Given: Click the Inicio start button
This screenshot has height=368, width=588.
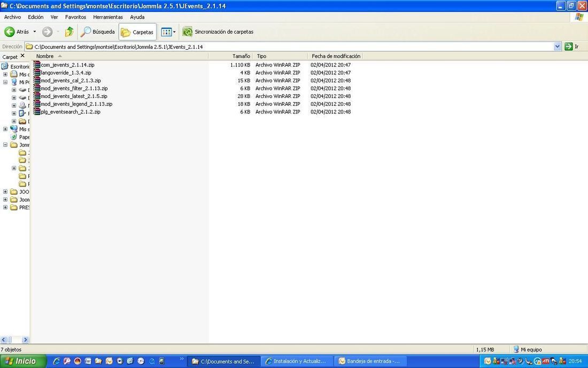Looking at the screenshot, I should (23, 361).
